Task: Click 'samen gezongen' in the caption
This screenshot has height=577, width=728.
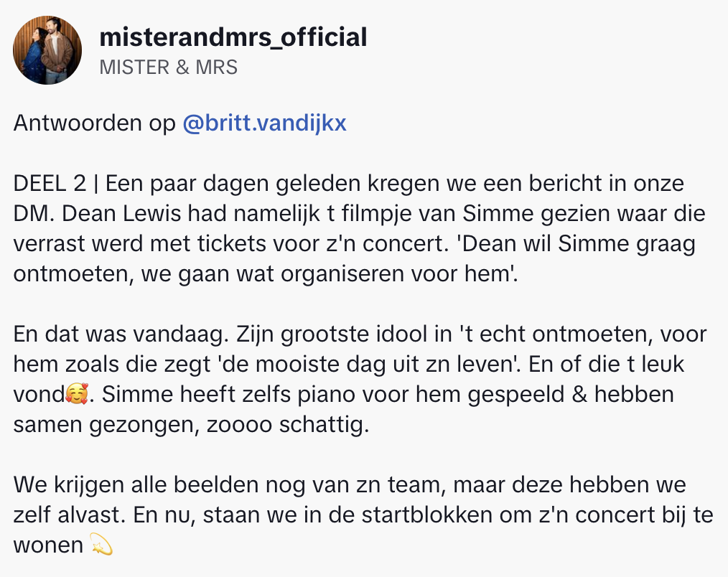Action: click(96, 425)
